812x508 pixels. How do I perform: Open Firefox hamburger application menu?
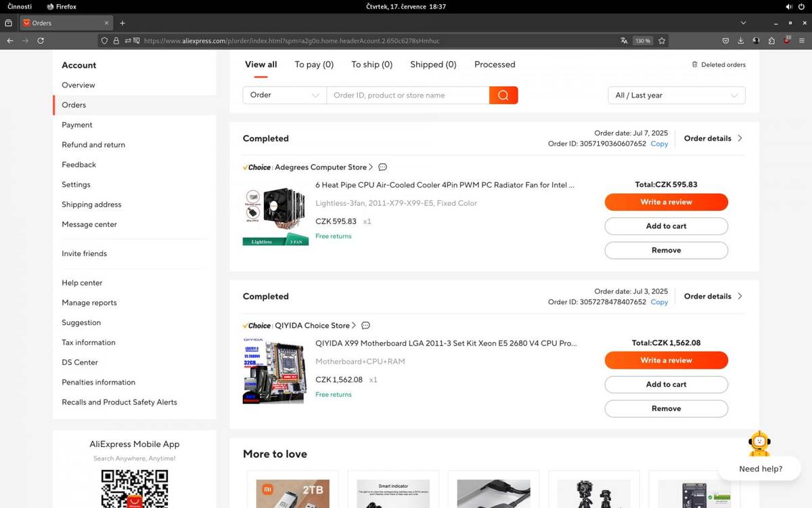[x=802, y=41]
